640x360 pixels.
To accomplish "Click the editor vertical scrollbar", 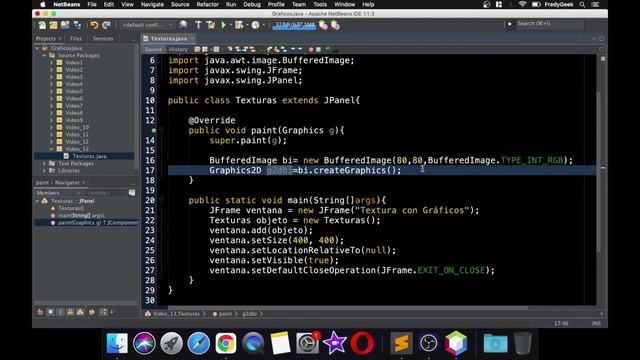I will [599, 171].
